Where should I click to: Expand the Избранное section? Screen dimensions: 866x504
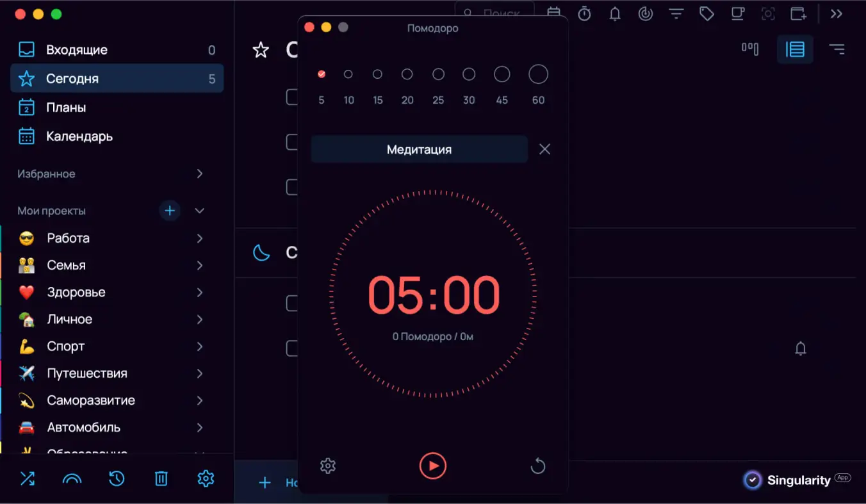[200, 174]
